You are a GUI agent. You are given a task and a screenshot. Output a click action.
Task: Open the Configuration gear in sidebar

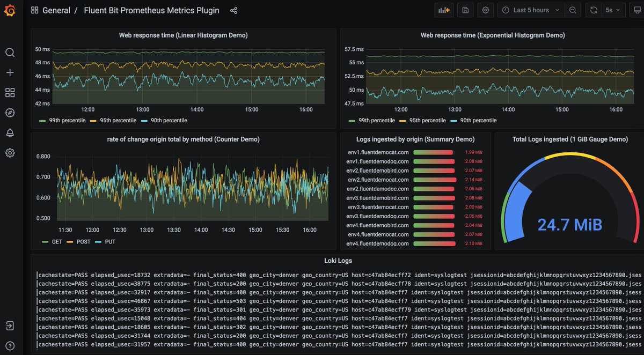tap(10, 153)
